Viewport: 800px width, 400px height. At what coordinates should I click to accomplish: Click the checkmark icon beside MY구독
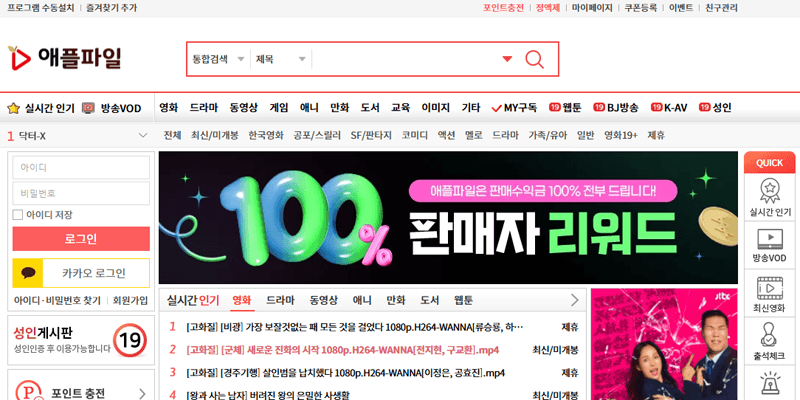[496, 108]
